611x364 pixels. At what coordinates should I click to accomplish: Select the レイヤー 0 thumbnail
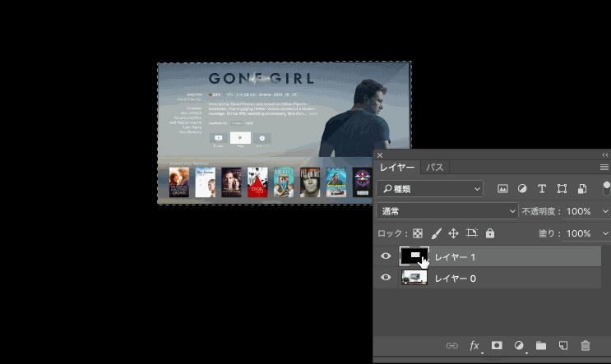click(414, 278)
